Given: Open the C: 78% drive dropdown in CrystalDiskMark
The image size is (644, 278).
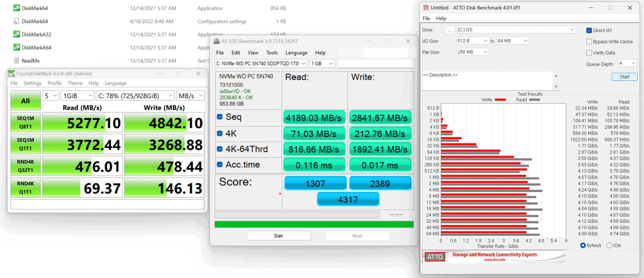Looking at the screenshot, I should coord(135,96).
